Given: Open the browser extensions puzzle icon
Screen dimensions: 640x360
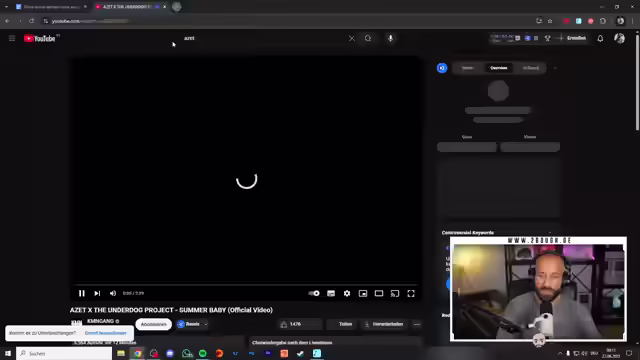Looking at the screenshot, I should pos(603,21).
